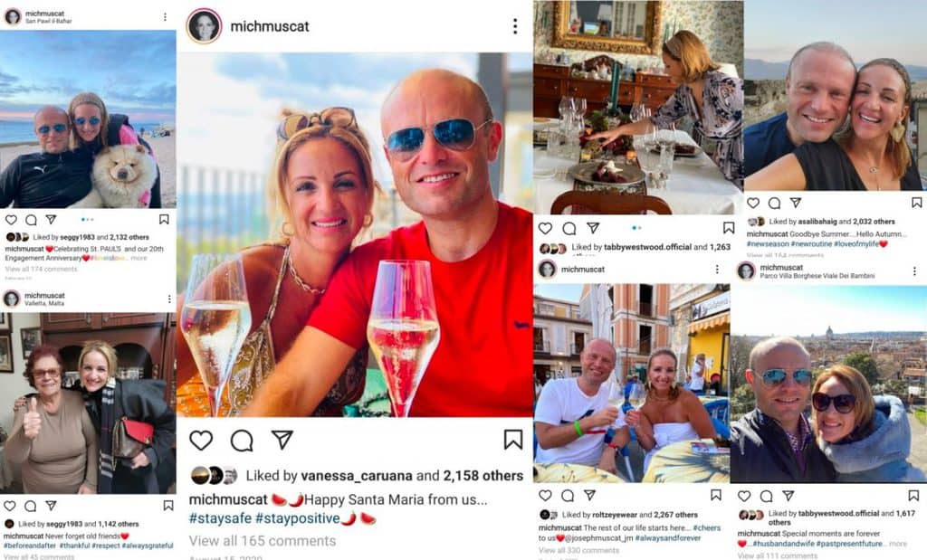Like the 20th Engagement Anniversary post
The width and height of the screenshot is (927, 560).
pos(11,219)
